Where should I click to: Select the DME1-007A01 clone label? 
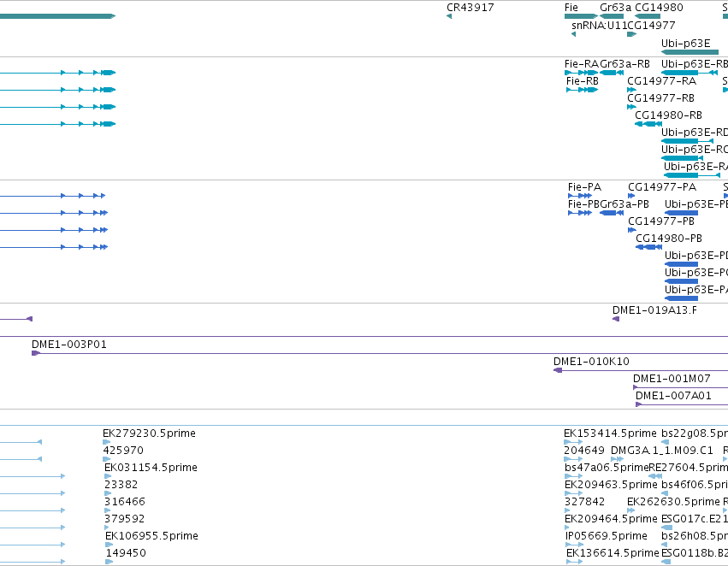click(673, 396)
